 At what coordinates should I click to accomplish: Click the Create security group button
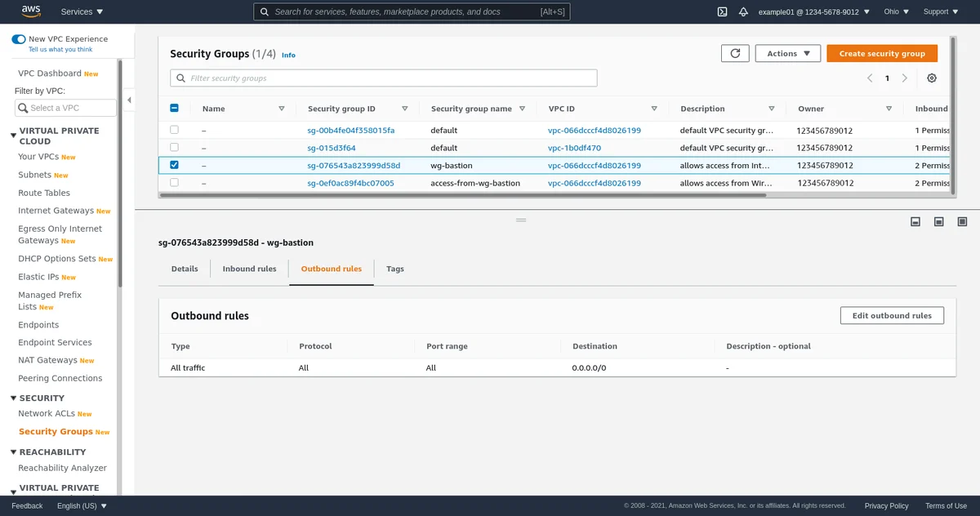tap(882, 53)
